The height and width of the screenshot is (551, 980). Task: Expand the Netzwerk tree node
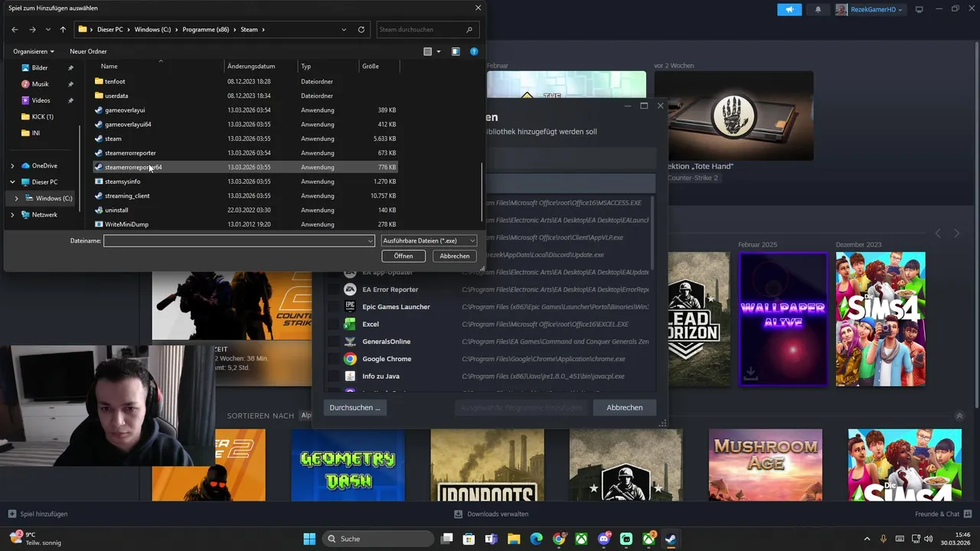pyautogui.click(x=12, y=215)
